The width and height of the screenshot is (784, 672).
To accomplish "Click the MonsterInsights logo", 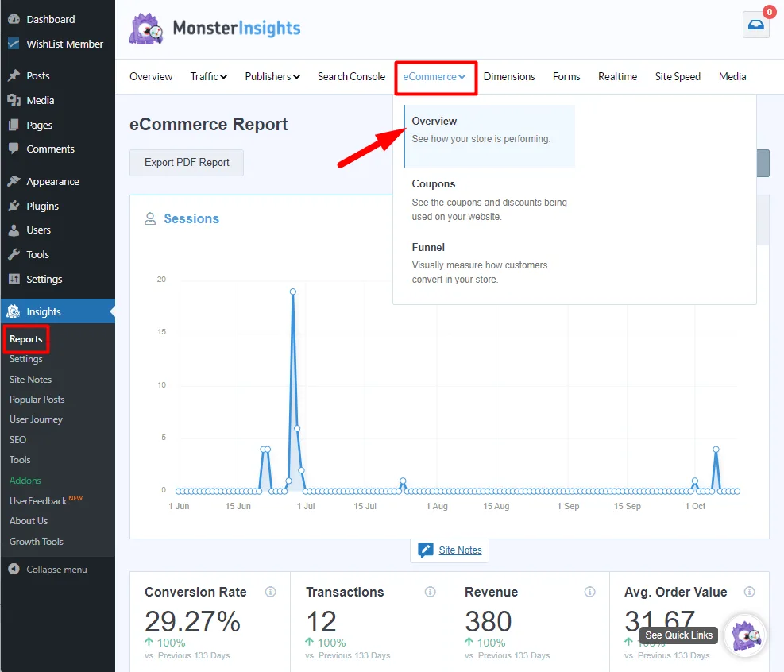I will (215, 29).
